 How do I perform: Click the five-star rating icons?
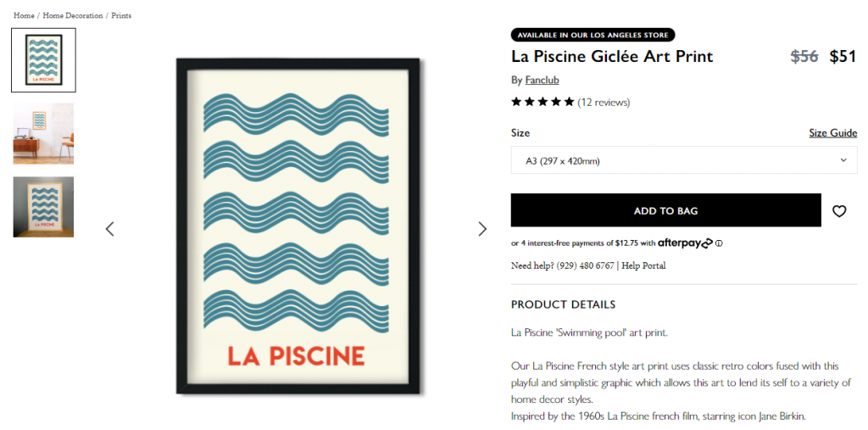click(x=542, y=103)
